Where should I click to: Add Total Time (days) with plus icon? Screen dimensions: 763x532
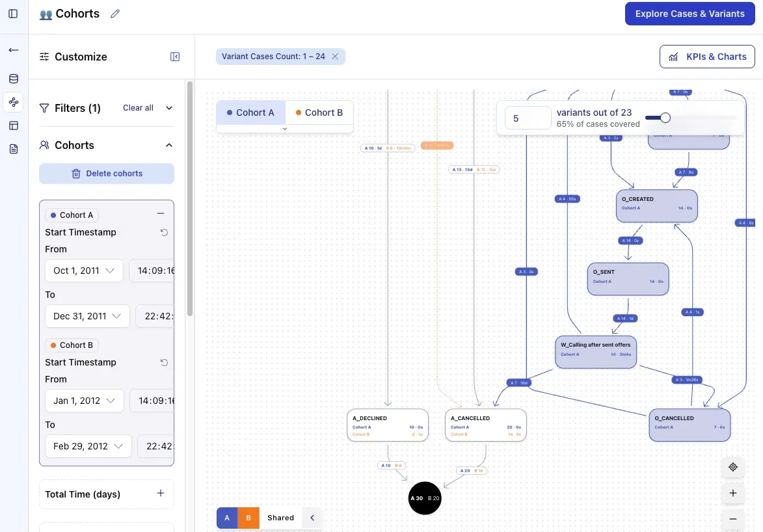(161, 494)
